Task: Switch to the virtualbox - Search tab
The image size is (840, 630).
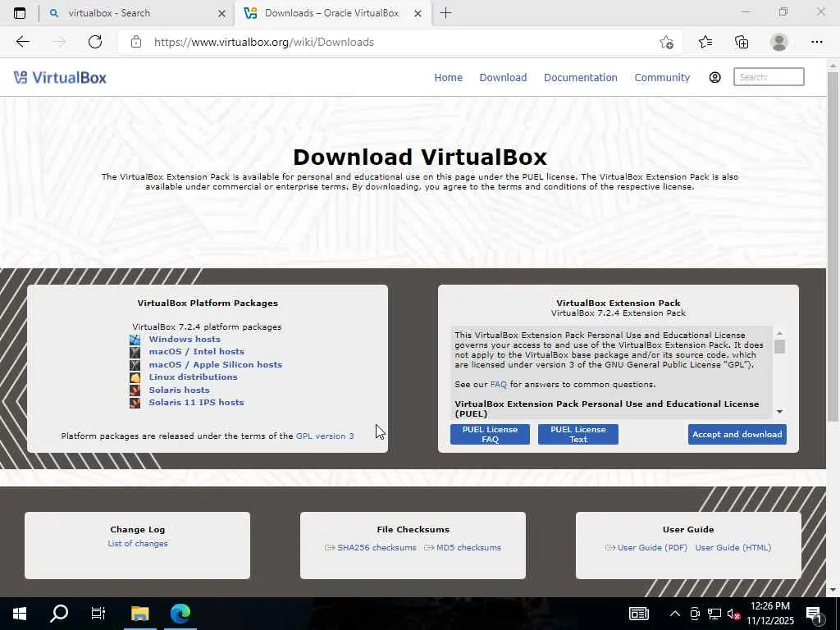Action: [x=137, y=13]
